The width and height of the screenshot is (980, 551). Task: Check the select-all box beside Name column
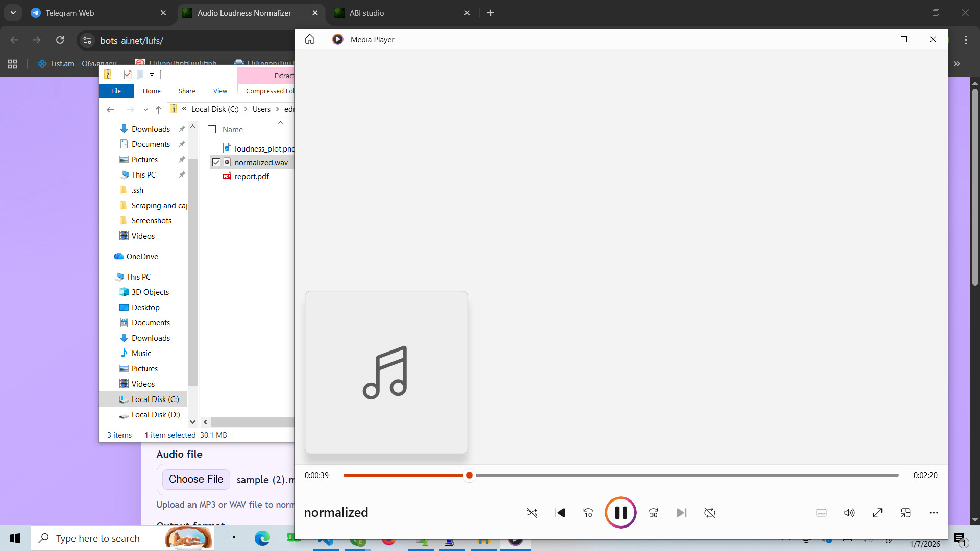point(212,129)
